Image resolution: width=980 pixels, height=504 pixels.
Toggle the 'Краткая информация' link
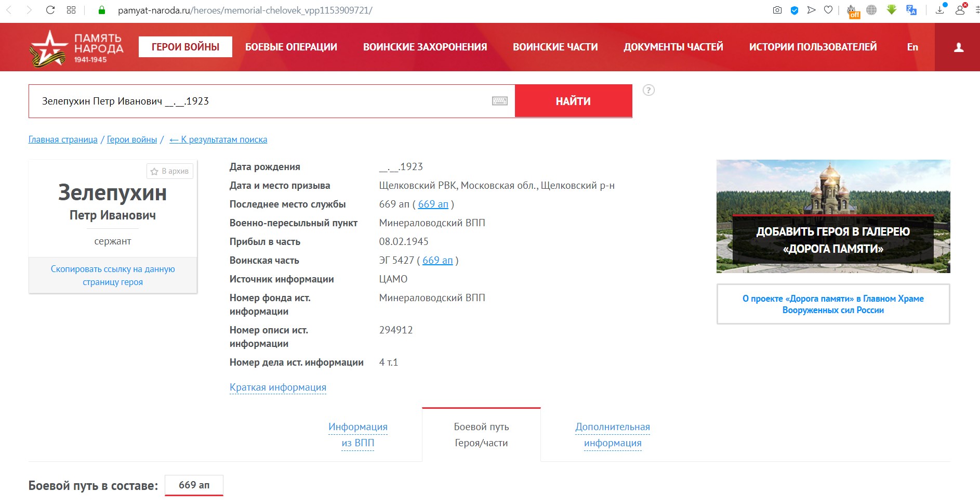278,387
